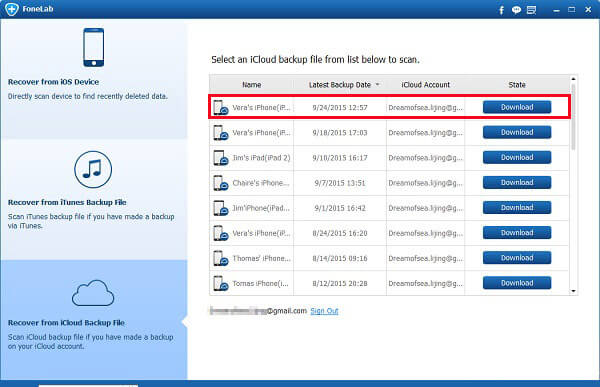The height and width of the screenshot is (387, 600).
Task: Download the 9/18/2015 17:03 backup
Action: 517,132
